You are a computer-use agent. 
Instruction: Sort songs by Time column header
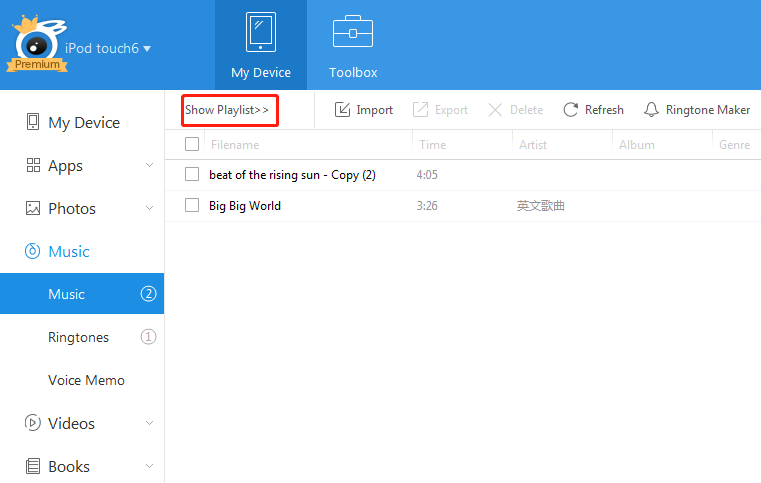click(x=432, y=145)
